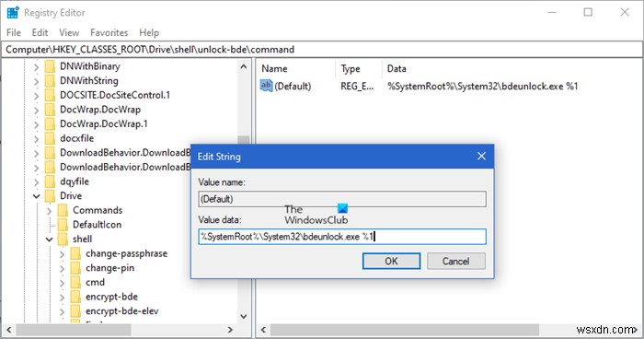Open the Help menu
The image size is (644, 339).
[149, 32]
